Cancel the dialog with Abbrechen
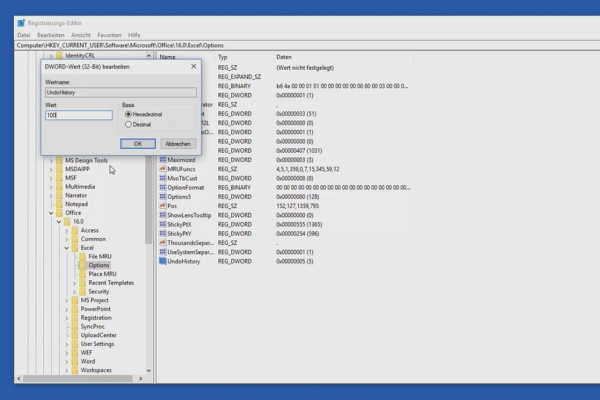Viewport: 600px width, 400px height. click(178, 144)
